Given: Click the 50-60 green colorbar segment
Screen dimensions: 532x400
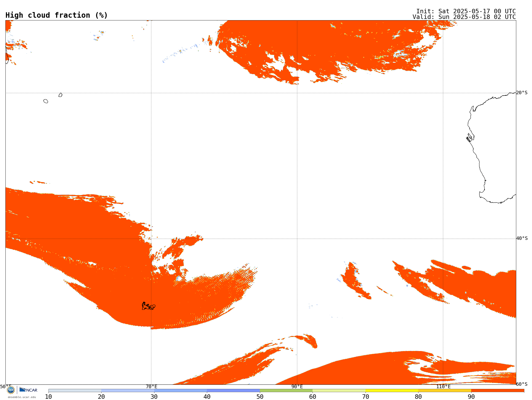Looking at the screenshot, I should pos(286,391).
